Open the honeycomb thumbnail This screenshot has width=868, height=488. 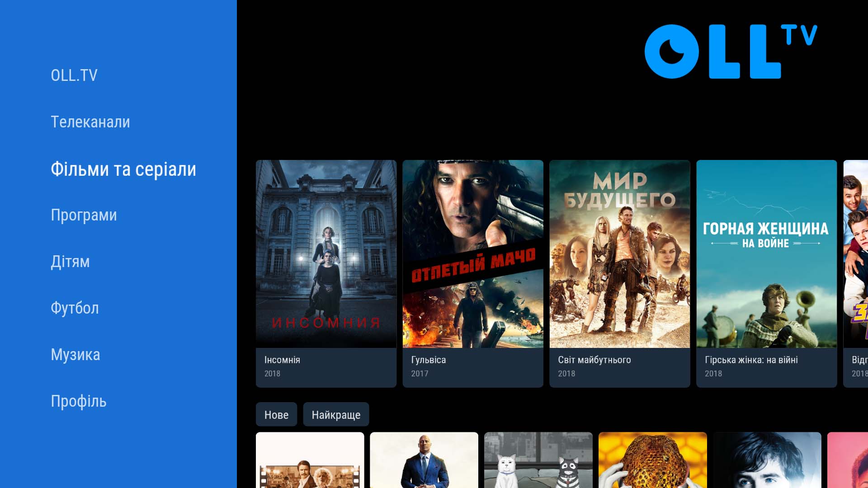pos(653,460)
